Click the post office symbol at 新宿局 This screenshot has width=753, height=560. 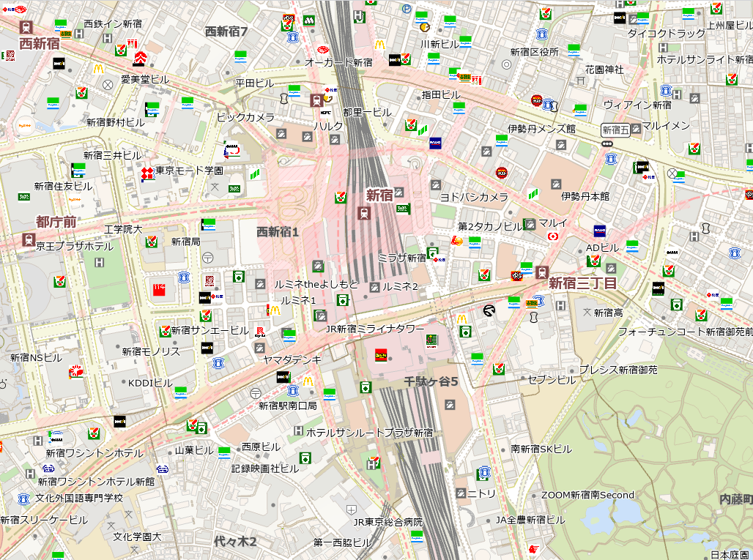point(207,256)
